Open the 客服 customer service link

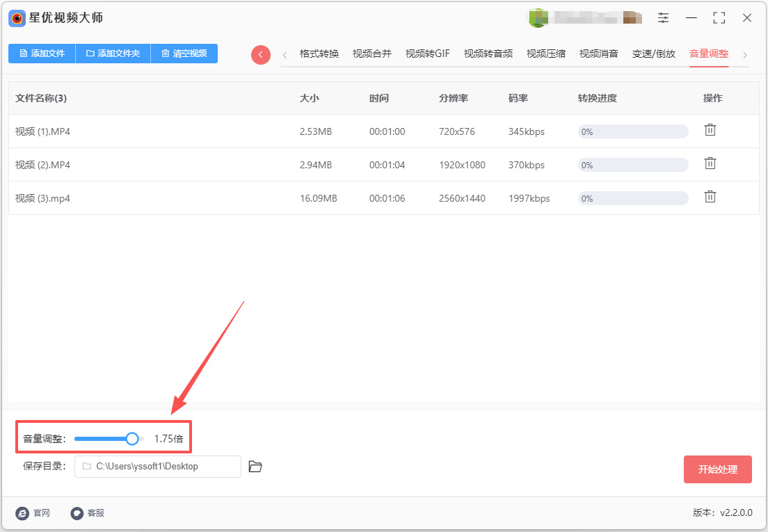(x=88, y=513)
